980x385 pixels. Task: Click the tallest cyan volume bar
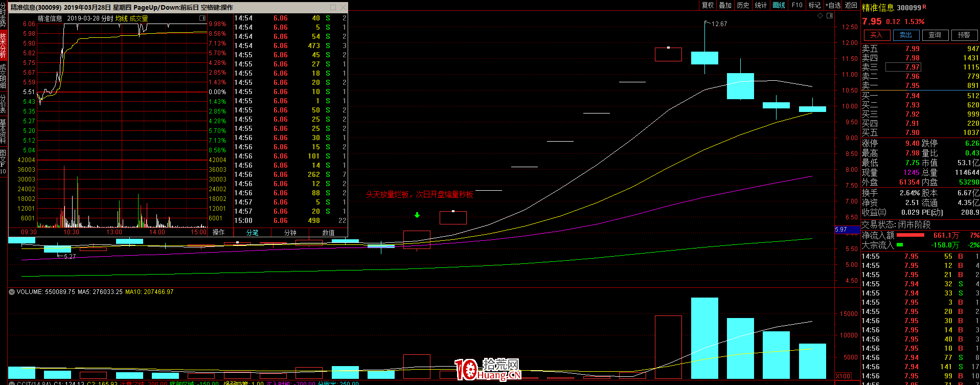point(704,338)
